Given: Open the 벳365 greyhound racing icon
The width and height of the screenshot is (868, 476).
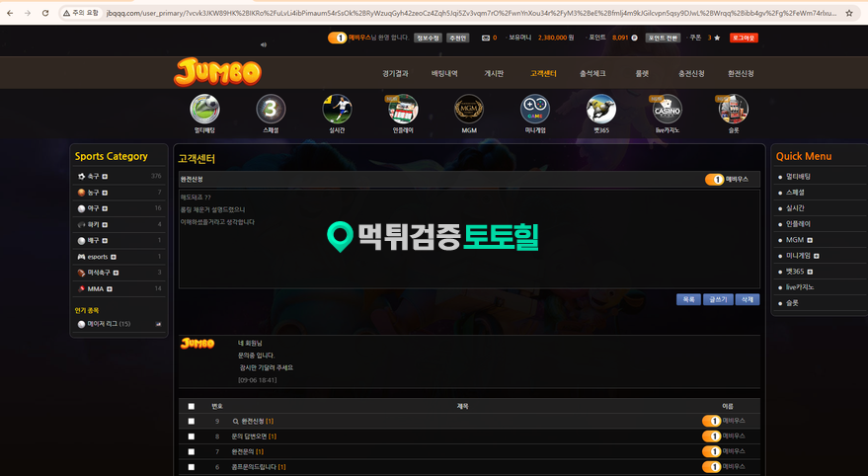Looking at the screenshot, I should click(601, 109).
